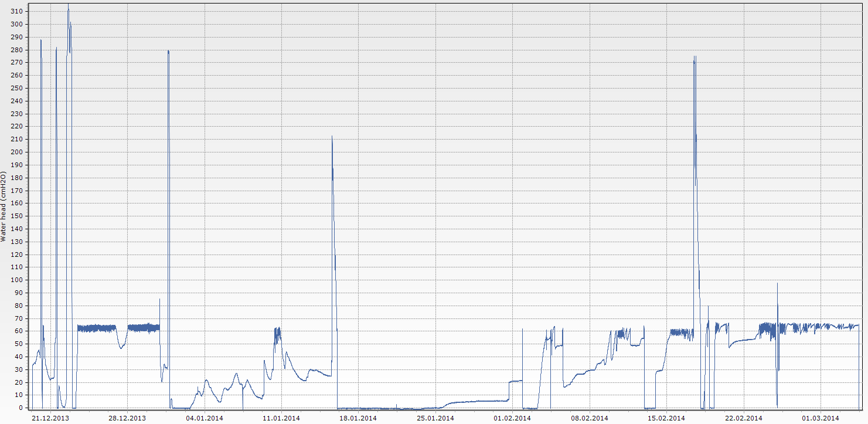Select the y-axis tick label 60
Screen dimensions: 868x424
point(19,331)
